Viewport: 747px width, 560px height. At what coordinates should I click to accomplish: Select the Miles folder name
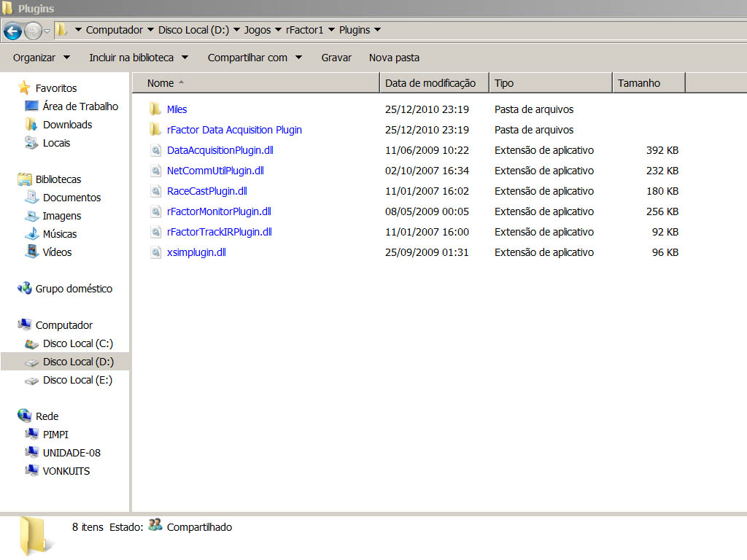tap(177, 109)
